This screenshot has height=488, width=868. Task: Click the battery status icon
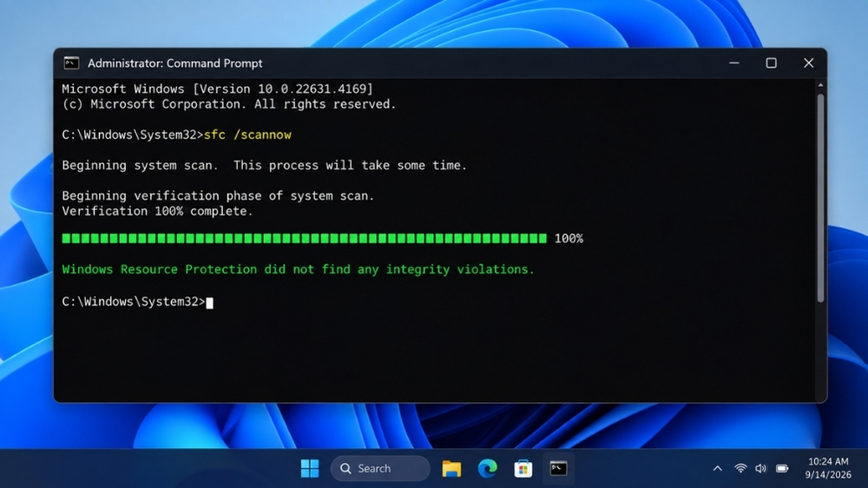(782, 469)
